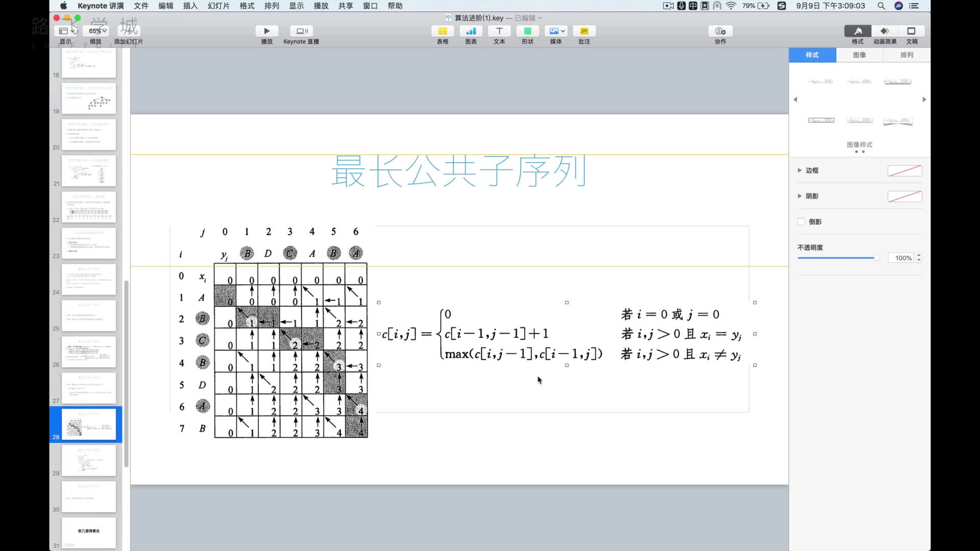Open the 格式 menu

click(247, 6)
